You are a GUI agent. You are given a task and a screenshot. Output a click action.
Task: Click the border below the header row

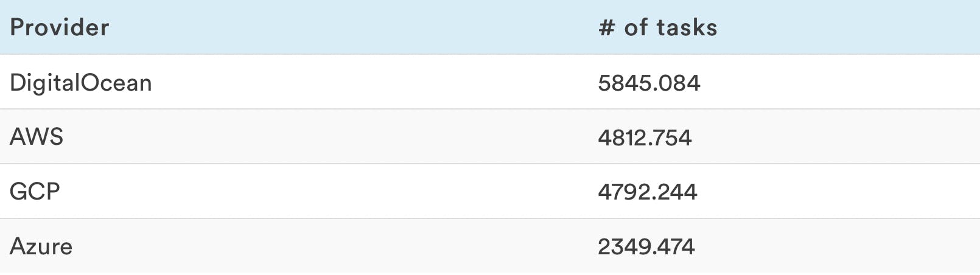click(x=490, y=54)
